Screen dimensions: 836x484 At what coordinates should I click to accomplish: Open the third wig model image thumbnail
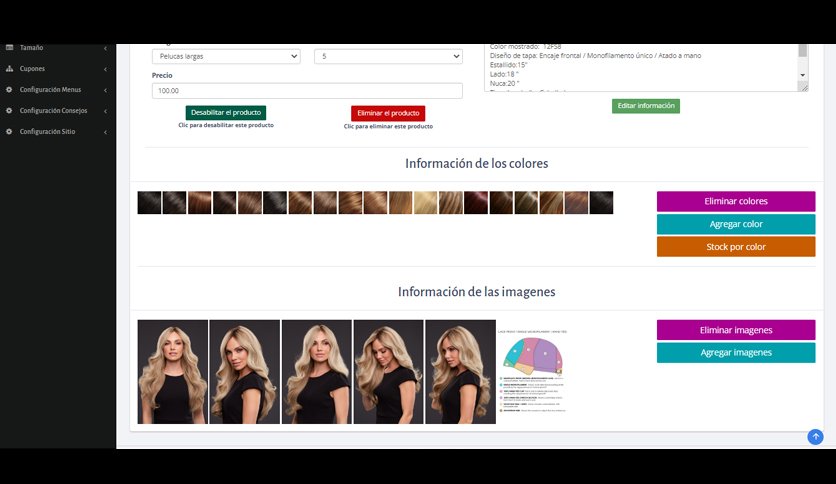317,372
